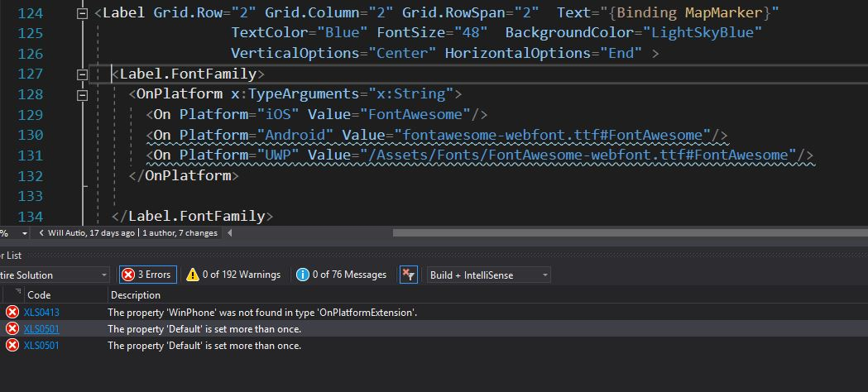Open the highlighted XLS0501 error code link
Viewport: 868px width, 392px height.
pyautogui.click(x=41, y=329)
